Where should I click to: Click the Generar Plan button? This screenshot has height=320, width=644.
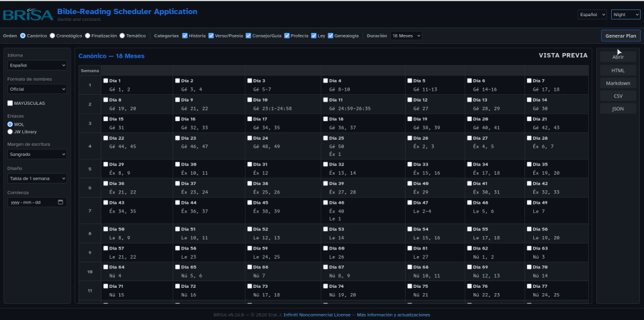click(x=620, y=36)
